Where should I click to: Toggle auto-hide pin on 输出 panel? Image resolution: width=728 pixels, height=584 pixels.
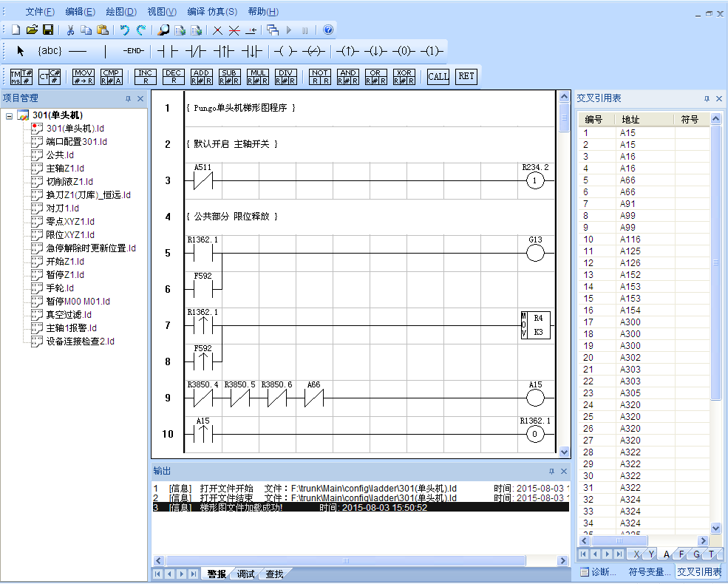pyautogui.click(x=551, y=471)
